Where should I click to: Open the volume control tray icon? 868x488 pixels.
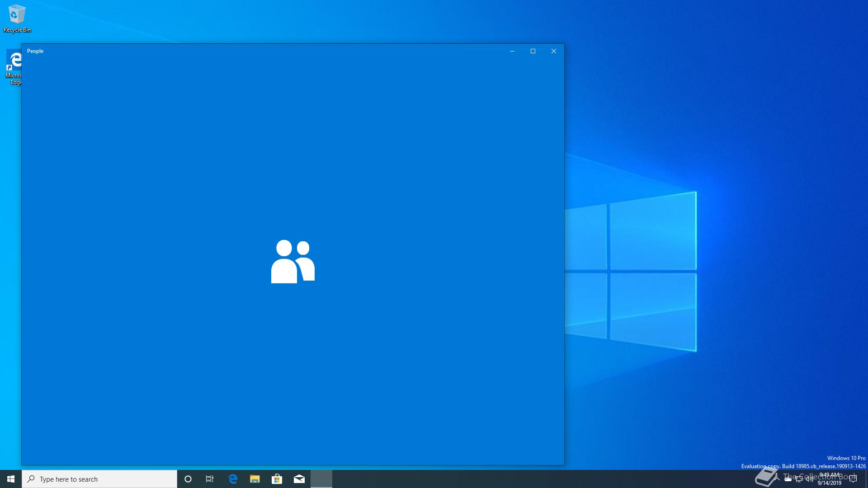pyautogui.click(x=810, y=479)
